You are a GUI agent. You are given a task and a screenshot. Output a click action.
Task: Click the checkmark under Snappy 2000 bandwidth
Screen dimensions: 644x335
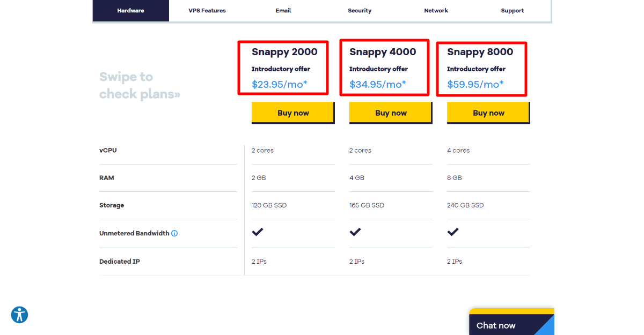tap(258, 232)
